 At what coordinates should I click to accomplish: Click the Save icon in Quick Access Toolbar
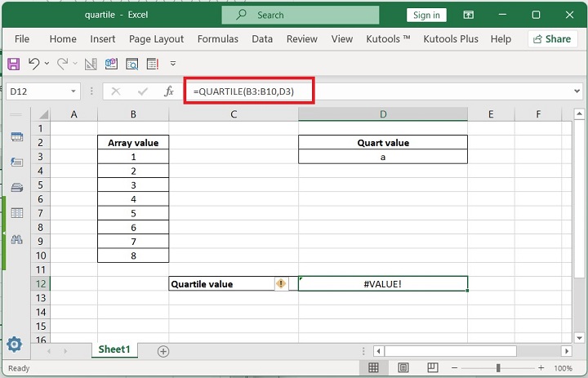coord(13,64)
